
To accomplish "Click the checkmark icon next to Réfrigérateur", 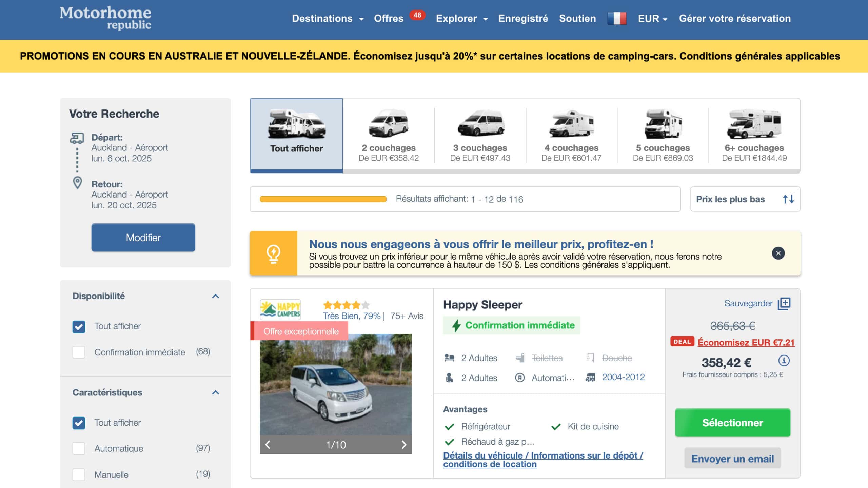I will (x=449, y=427).
